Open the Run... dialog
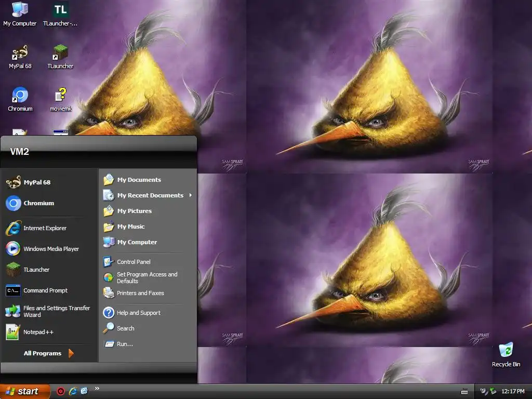Viewport: 532px width, 399px height. [x=148, y=344]
